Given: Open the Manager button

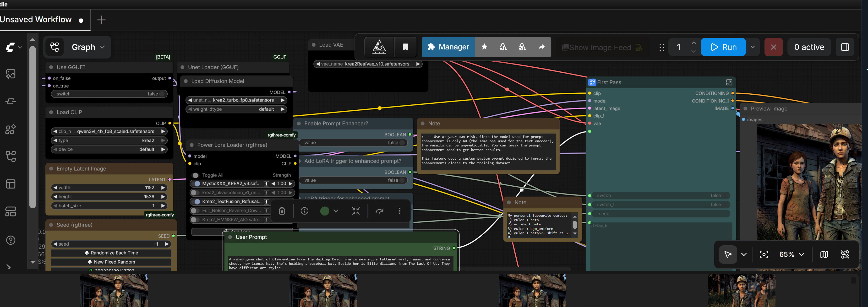Looking at the screenshot, I should tap(448, 47).
